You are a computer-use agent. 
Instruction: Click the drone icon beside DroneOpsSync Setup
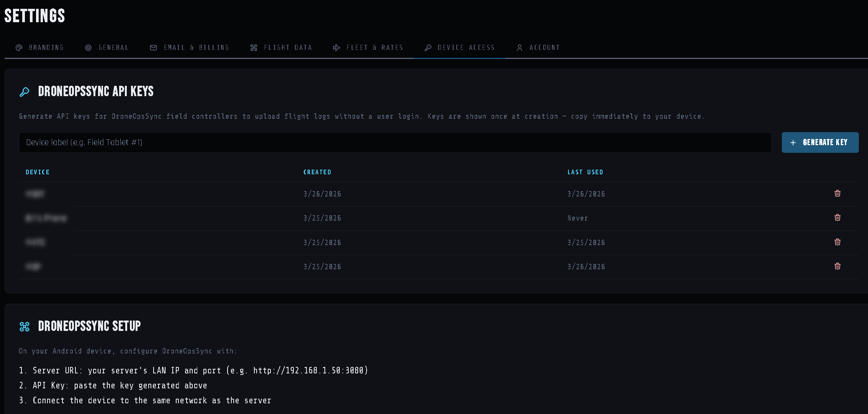pos(25,327)
